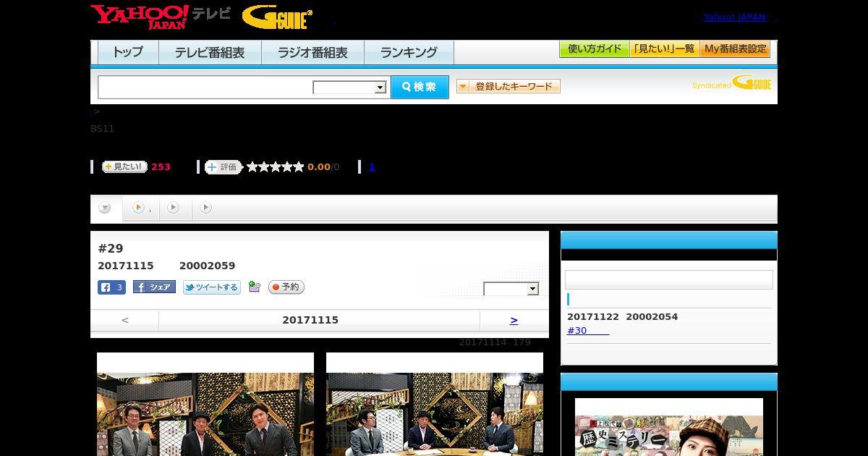Select the tab with the orange play icon
The width and height of the screenshot is (868, 456).
(141, 208)
